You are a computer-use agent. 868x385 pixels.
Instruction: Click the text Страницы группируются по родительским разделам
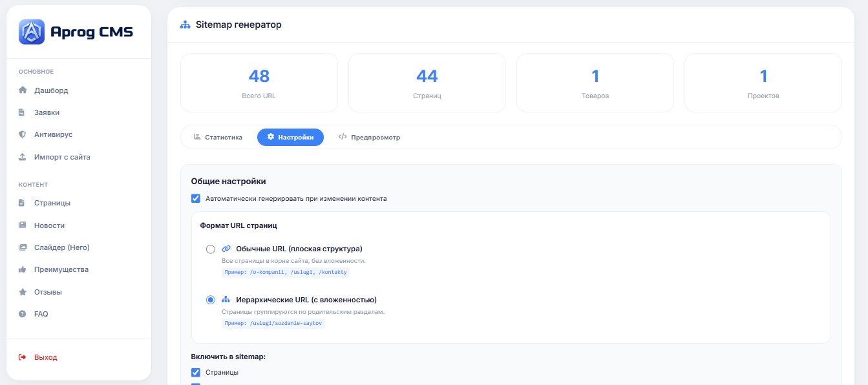pos(303,312)
